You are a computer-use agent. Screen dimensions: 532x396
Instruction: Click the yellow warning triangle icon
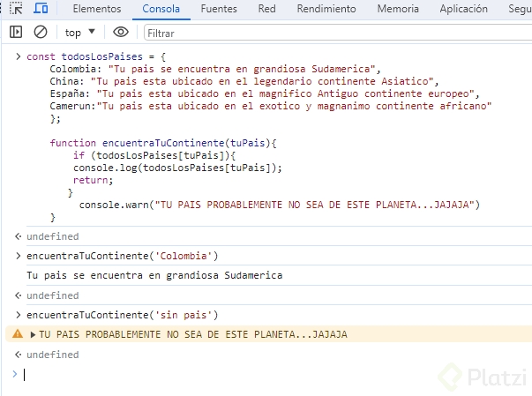(18, 334)
